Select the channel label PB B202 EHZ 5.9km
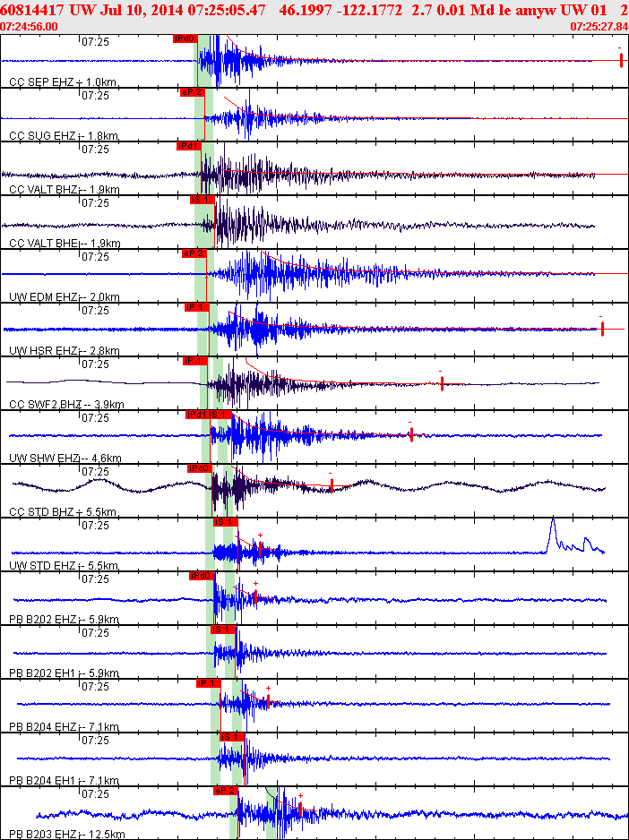 point(64,620)
